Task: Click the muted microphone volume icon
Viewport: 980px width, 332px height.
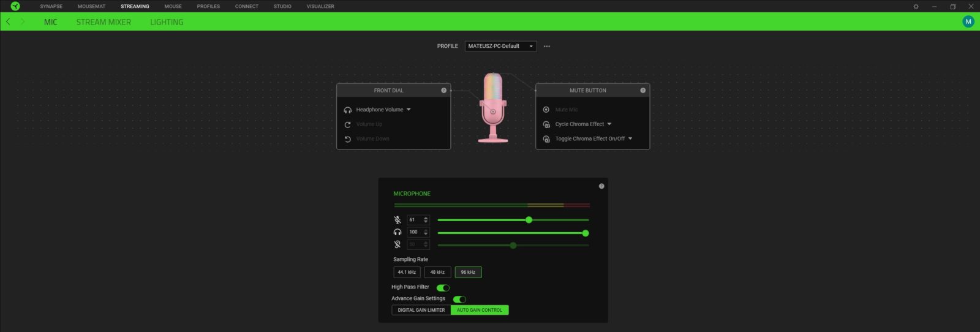Action: click(x=398, y=220)
